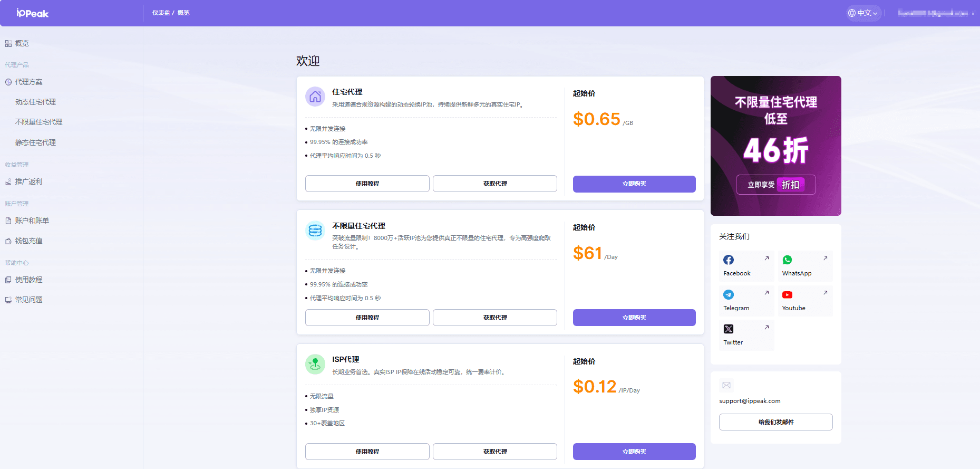Click 立即购买 for 住宅代理
The width and height of the screenshot is (980, 469).
[x=634, y=184]
